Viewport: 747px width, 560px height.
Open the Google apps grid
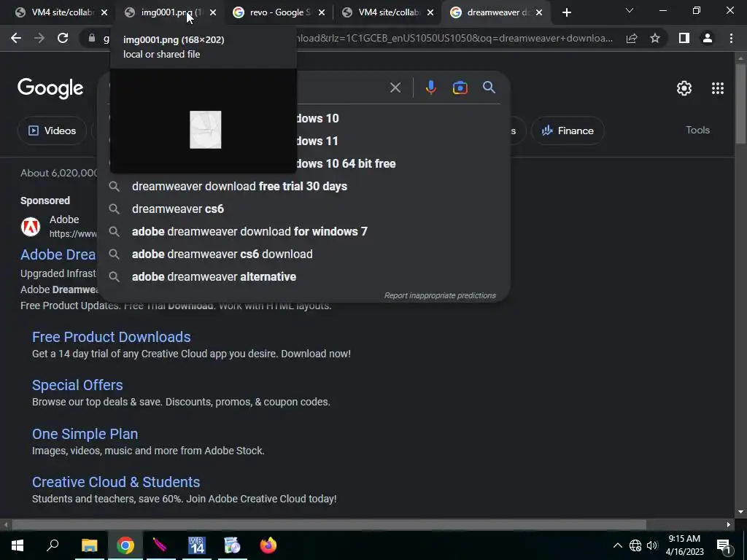point(718,88)
